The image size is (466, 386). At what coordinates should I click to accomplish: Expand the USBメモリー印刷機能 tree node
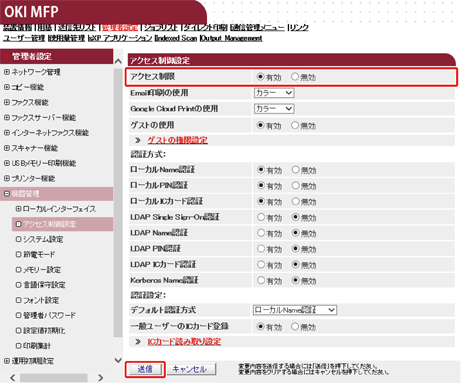(x=7, y=163)
